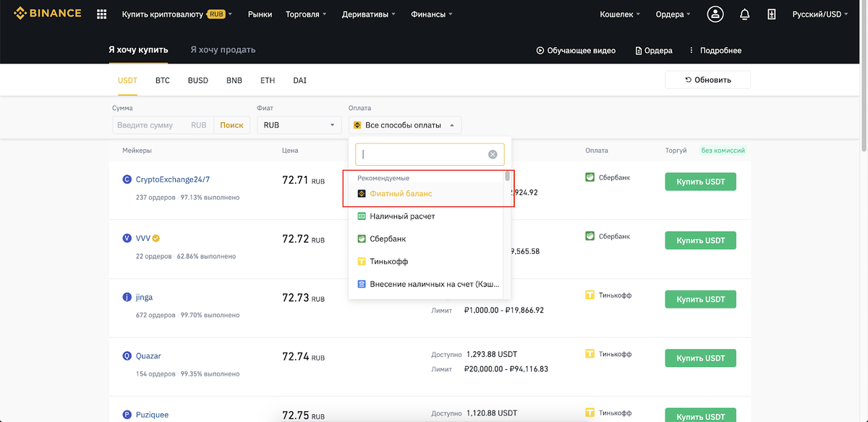Open Подробнее more options
Image resolution: width=868 pixels, height=422 pixels.
pyautogui.click(x=715, y=51)
